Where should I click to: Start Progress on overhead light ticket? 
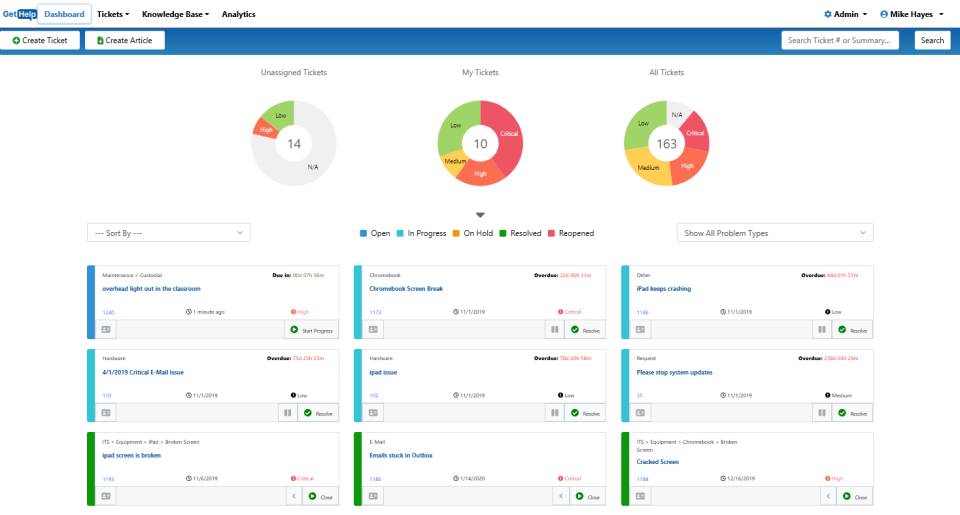pyautogui.click(x=311, y=329)
